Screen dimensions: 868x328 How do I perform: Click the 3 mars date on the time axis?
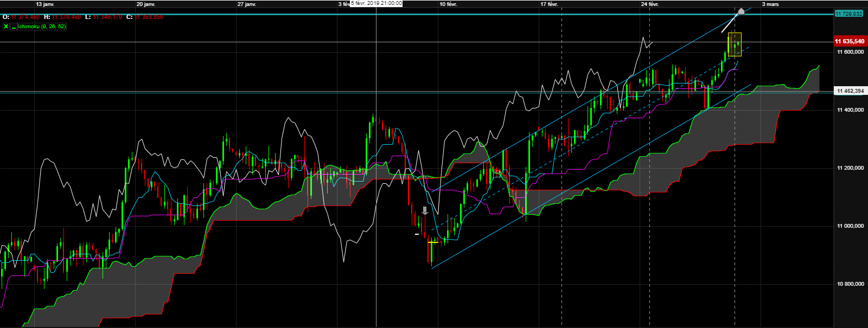click(770, 4)
